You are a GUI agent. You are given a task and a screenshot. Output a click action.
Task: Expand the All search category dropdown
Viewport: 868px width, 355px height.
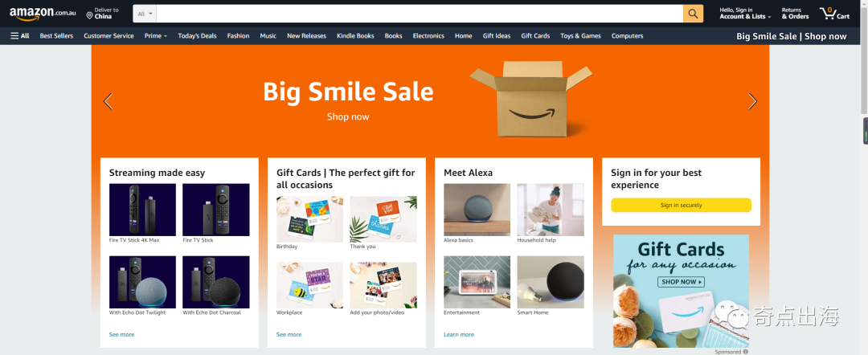point(145,14)
